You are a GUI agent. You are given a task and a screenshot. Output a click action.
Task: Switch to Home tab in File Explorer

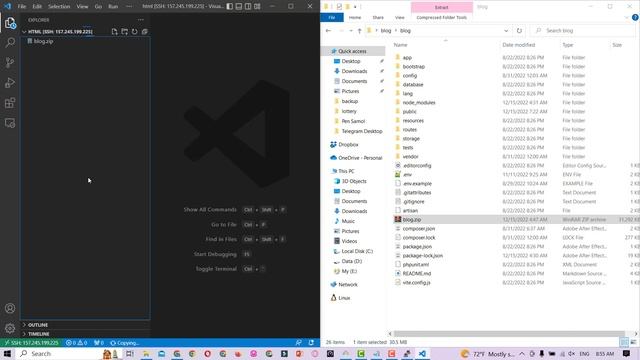(355, 18)
